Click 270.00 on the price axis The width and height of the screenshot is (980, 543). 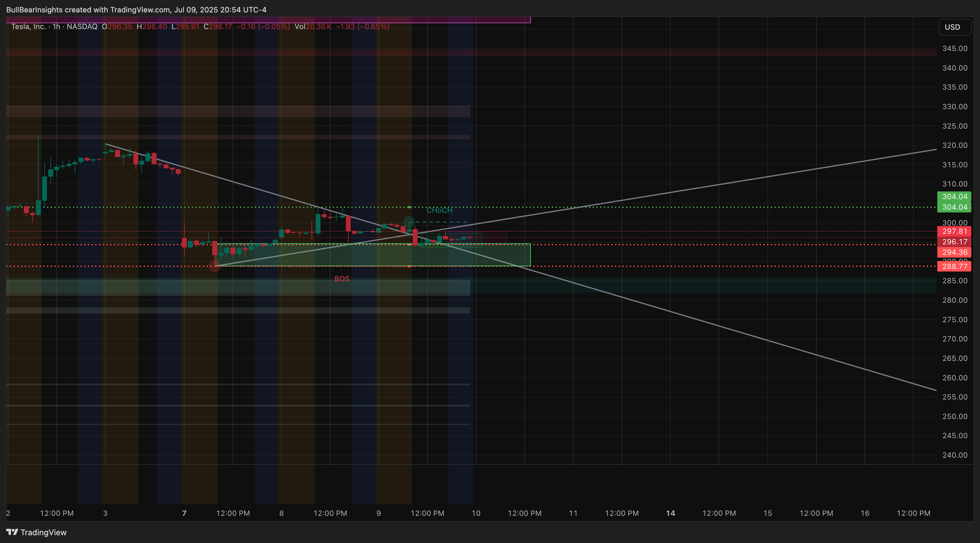tap(955, 339)
